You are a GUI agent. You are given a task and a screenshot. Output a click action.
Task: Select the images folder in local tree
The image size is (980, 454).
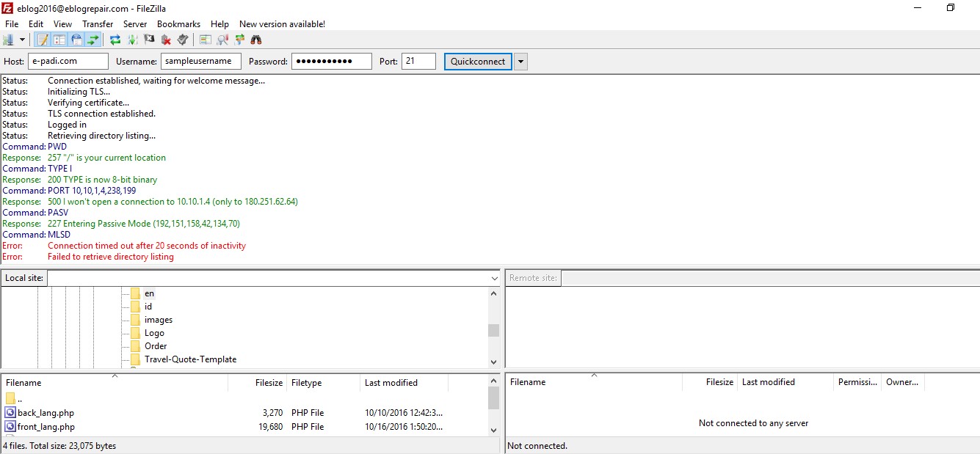(159, 320)
